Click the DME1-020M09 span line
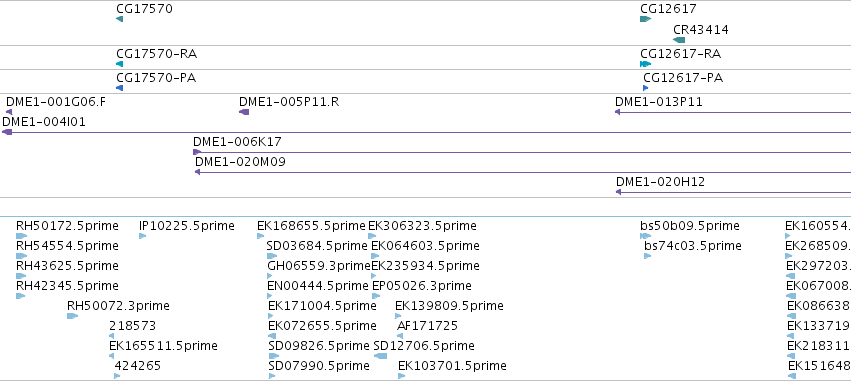Screen dimensions: 851x381 point(523,172)
